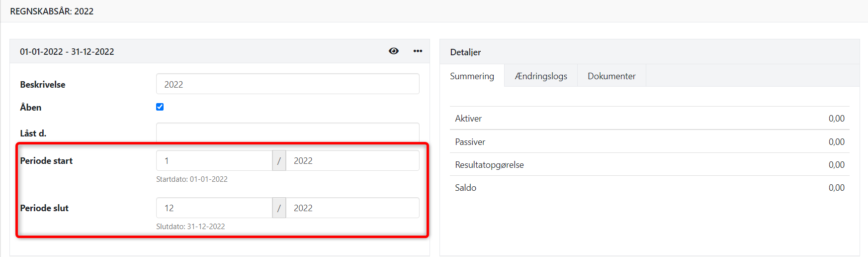Viewport: 868px width, 257px height.
Task: Click the Passiver summary row
Action: point(649,142)
